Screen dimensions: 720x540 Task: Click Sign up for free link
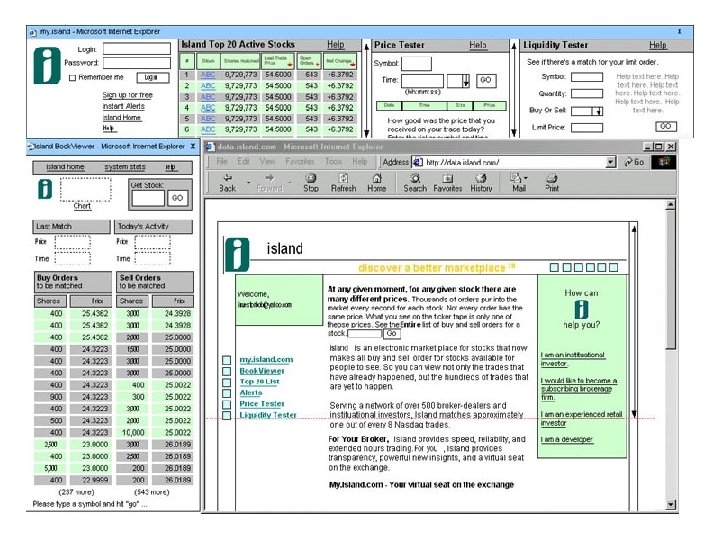click(x=128, y=95)
